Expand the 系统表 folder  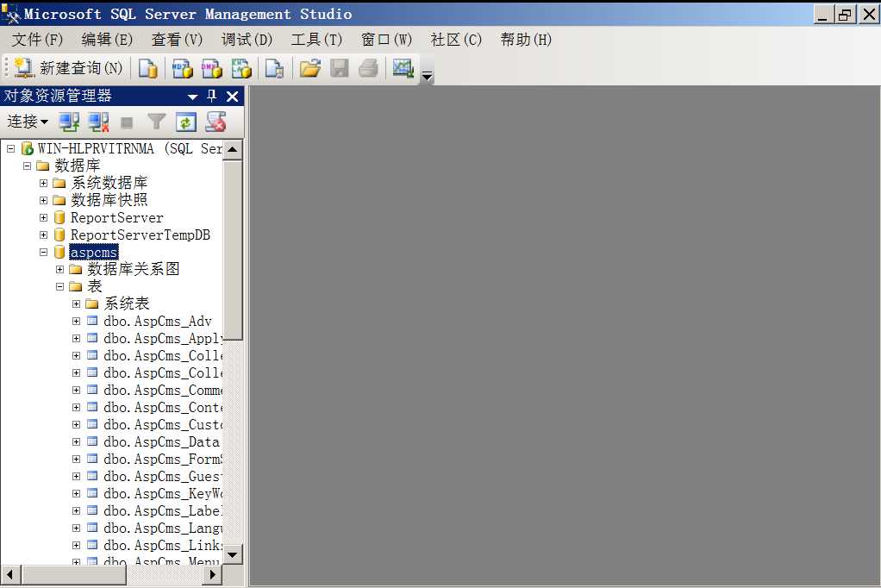(x=76, y=304)
